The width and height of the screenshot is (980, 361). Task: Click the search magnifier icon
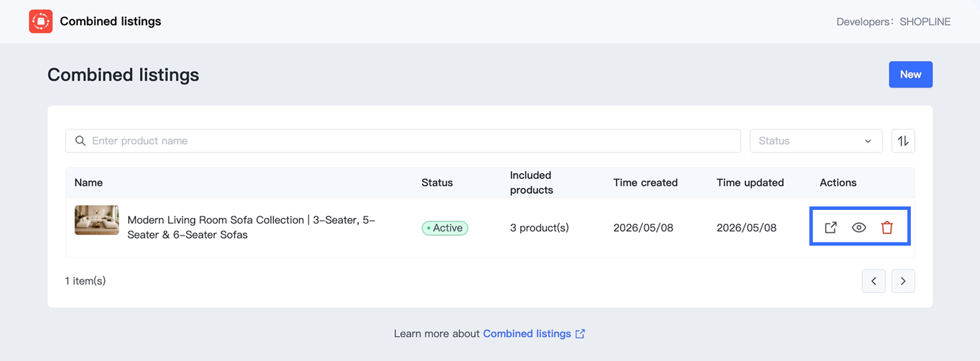81,141
